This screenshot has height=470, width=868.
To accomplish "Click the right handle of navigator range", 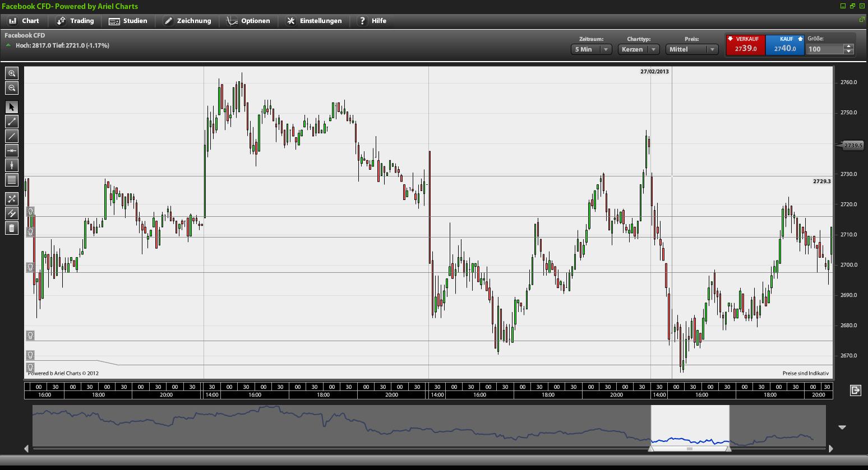I will click(729, 448).
